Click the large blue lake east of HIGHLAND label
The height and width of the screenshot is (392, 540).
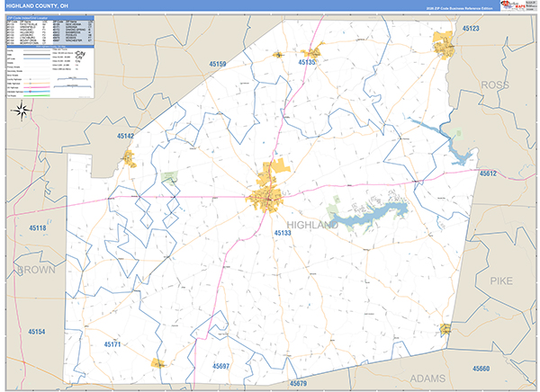pos(370,214)
